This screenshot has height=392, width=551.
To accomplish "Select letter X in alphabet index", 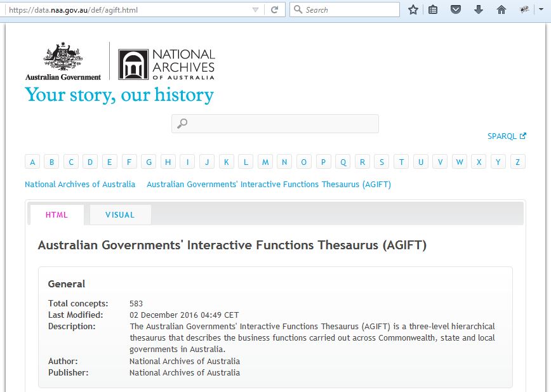I will click(x=479, y=162).
